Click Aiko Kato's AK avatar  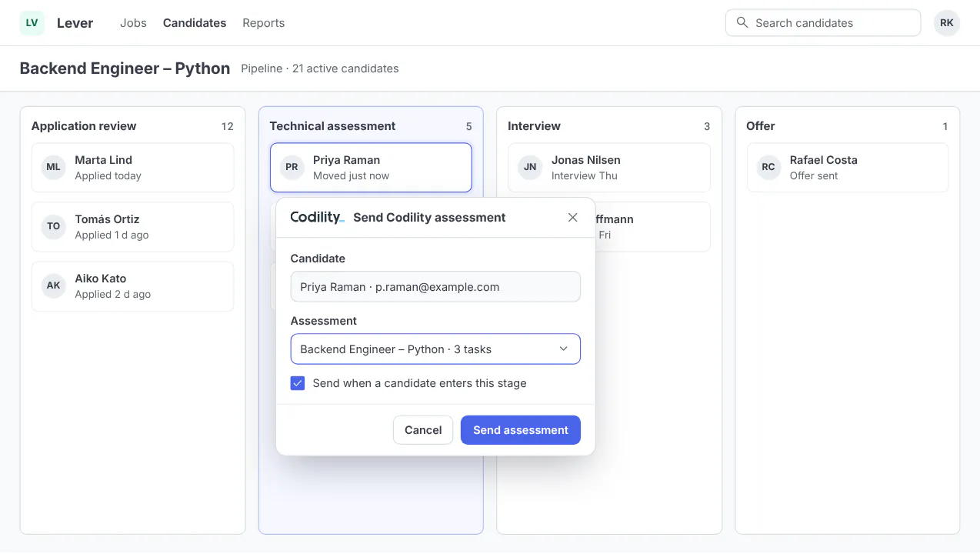53,285
